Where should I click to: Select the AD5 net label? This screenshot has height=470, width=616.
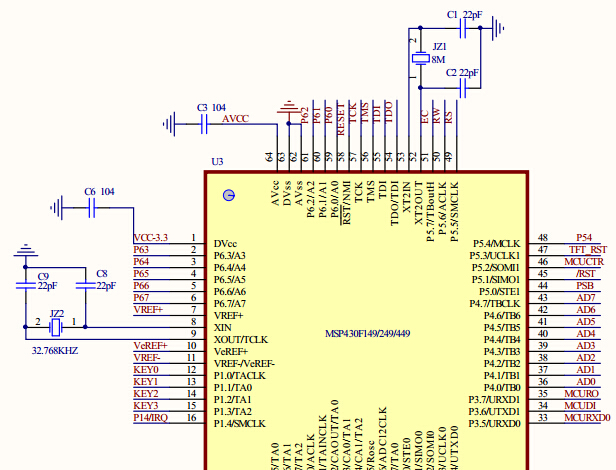pos(586,322)
